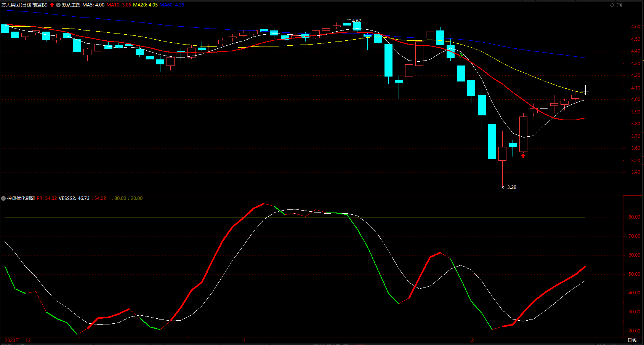644x345 pixels.
Task: Select the MA10: 3.85 indicator value
Action: 119,5
